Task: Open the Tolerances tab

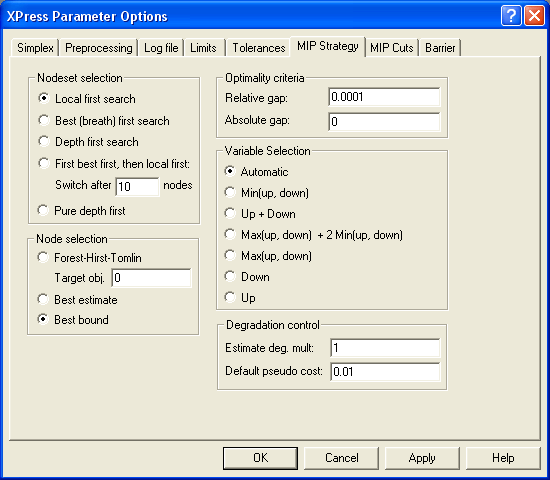Action: [x=259, y=48]
